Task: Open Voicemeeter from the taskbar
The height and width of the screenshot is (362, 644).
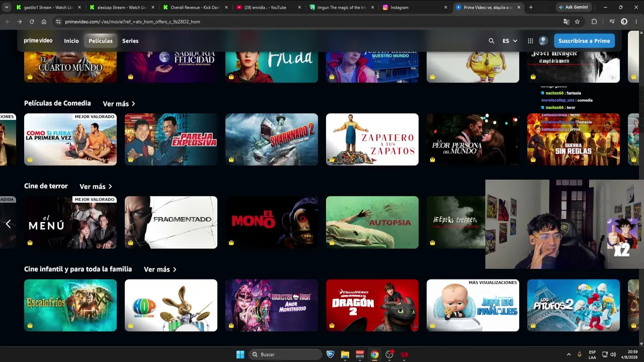Action: pos(360,354)
